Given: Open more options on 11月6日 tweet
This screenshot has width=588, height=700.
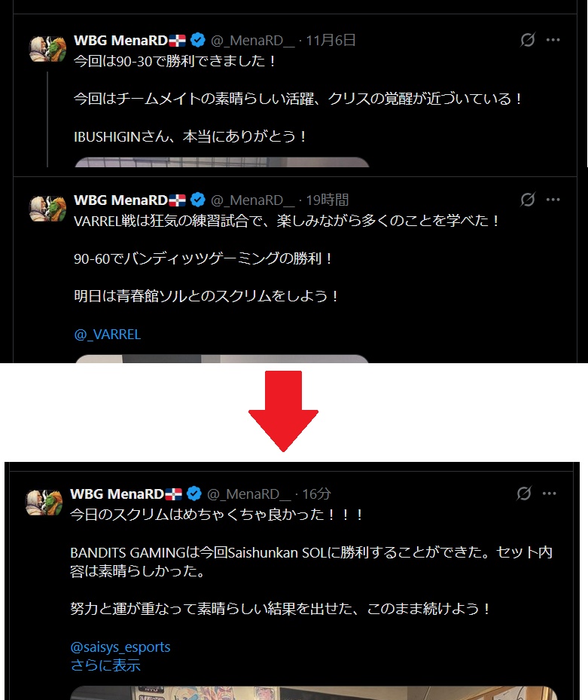Looking at the screenshot, I should click(553, 40).
